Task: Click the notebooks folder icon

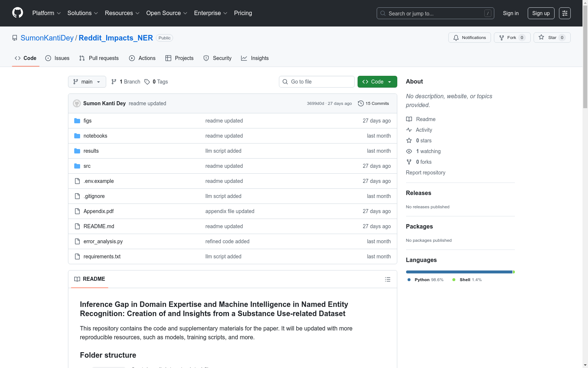Action: (x=77, y=136)
